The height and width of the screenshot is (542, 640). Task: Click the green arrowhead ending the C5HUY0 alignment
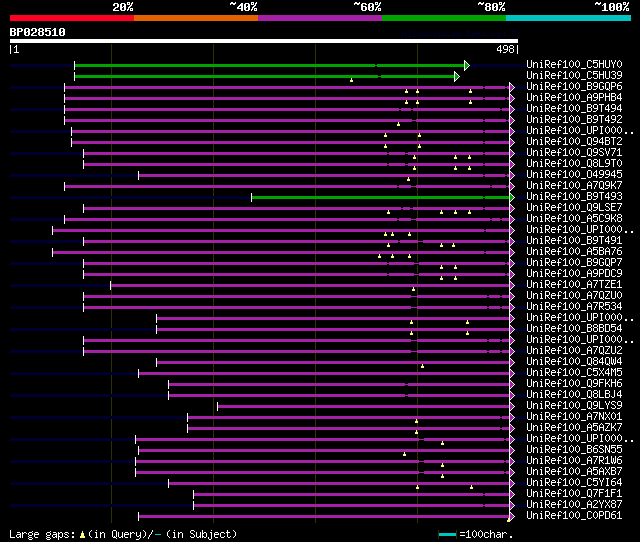pyautogui.click(x=467, y=65)
